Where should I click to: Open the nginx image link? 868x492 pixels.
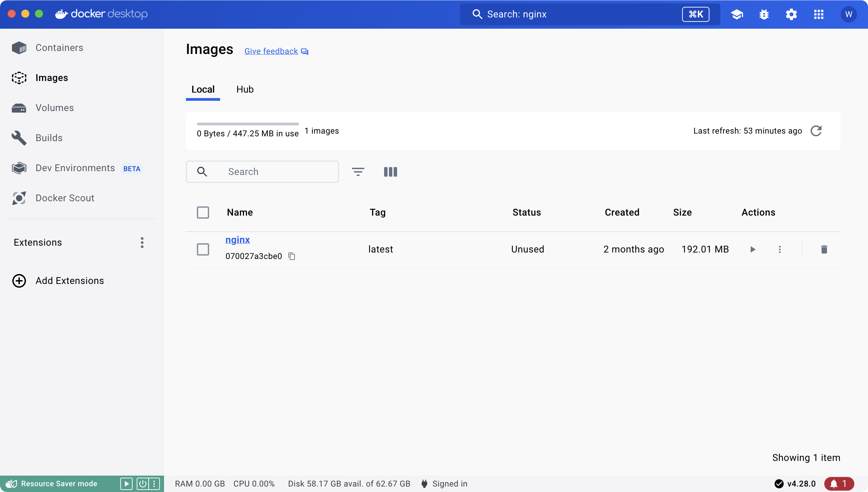tap(238, 240)
